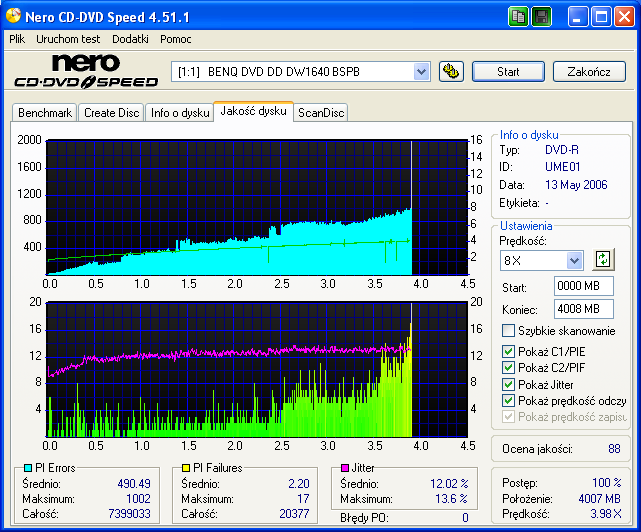Select the Jakość dysku tab
The image size is (641, 532).
[253, 111]
